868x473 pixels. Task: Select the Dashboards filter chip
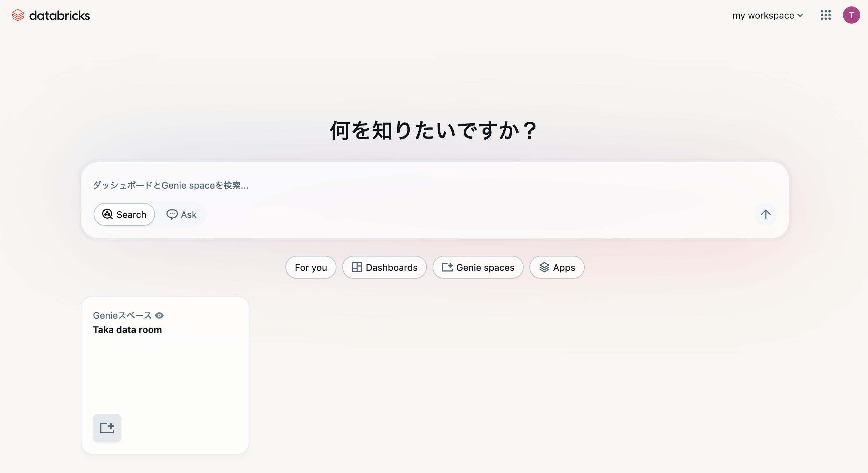click(x=384, y=267)
